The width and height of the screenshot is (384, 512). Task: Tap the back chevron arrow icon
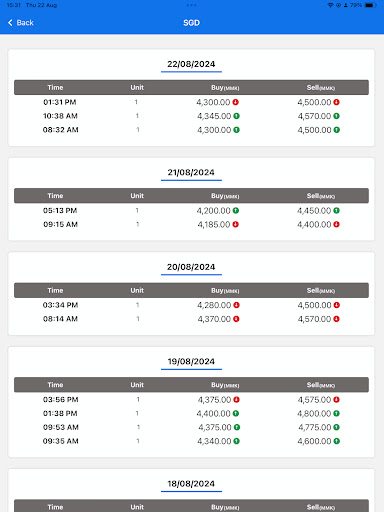[x=10, y=23]
